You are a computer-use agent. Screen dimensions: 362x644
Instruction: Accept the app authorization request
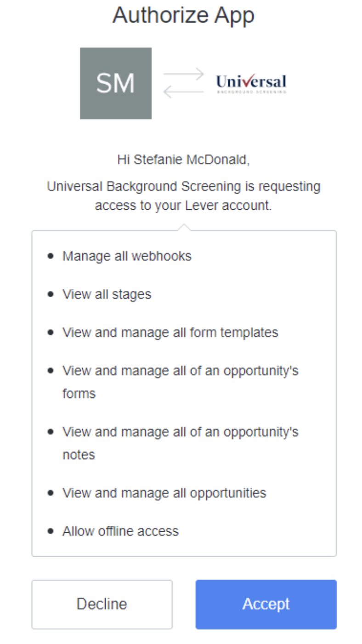[266, 604]
